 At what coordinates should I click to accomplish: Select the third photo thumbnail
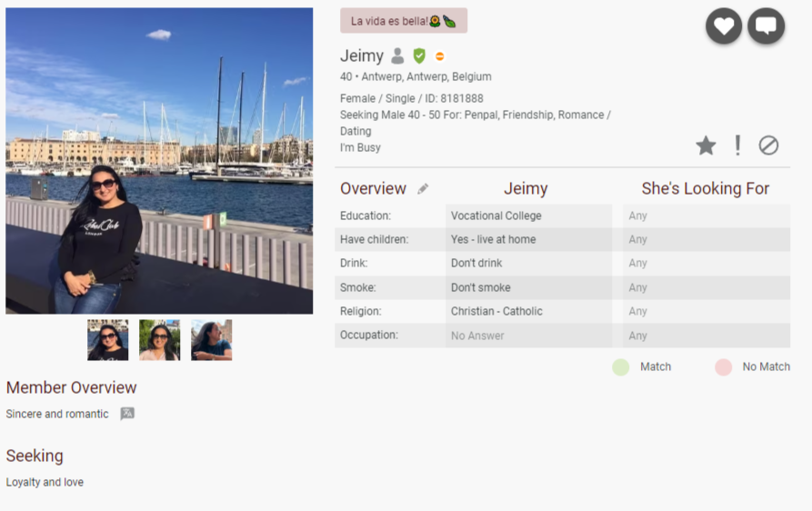point(211,340)
